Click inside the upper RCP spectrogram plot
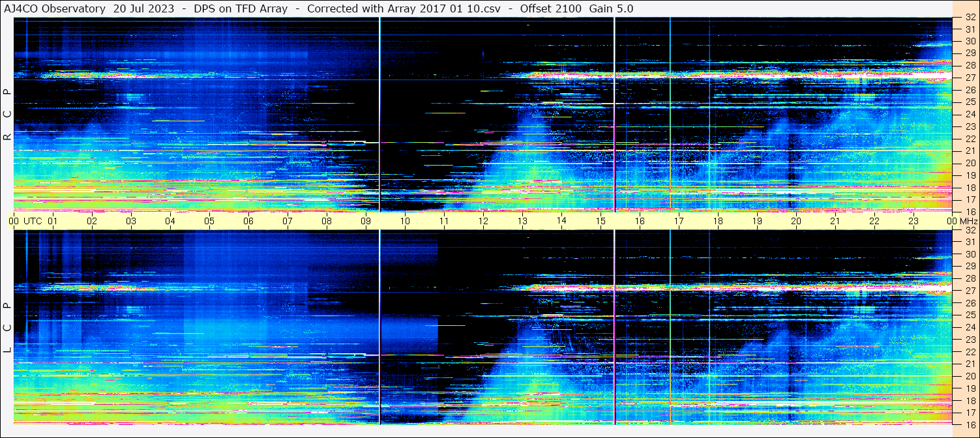Image resolution: width=980 pixels, height=438 pixels. click(483, 115)
